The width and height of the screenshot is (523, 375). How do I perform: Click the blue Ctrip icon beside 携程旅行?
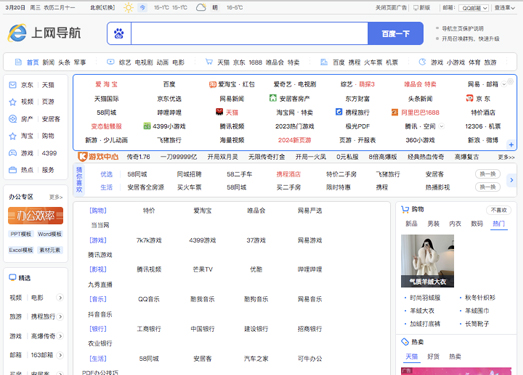[339, 112]
